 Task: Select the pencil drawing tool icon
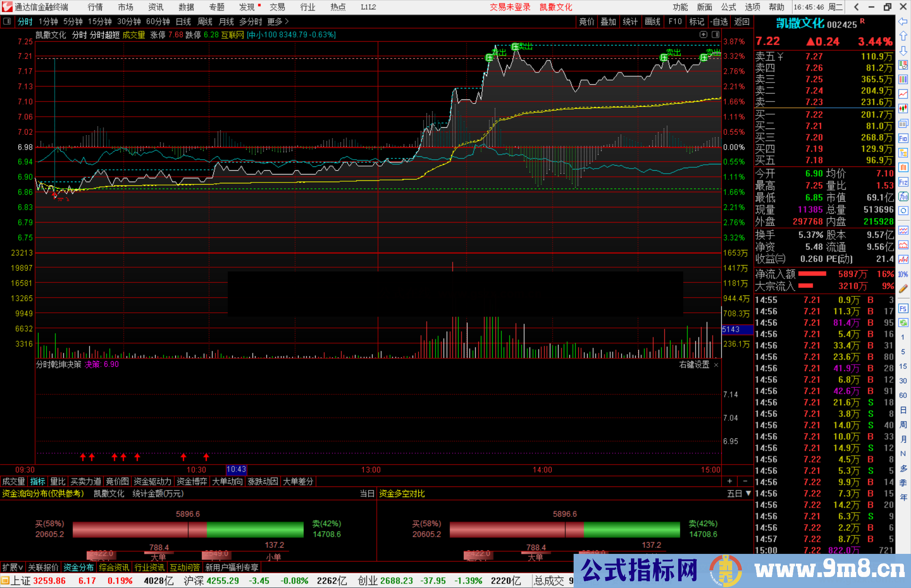tap(903, 289)
